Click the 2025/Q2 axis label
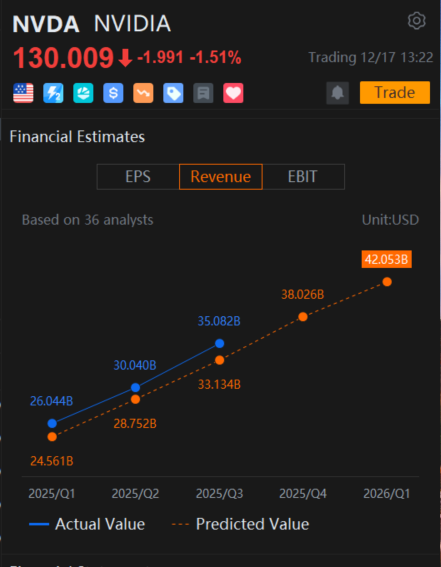 click(136, 494)
